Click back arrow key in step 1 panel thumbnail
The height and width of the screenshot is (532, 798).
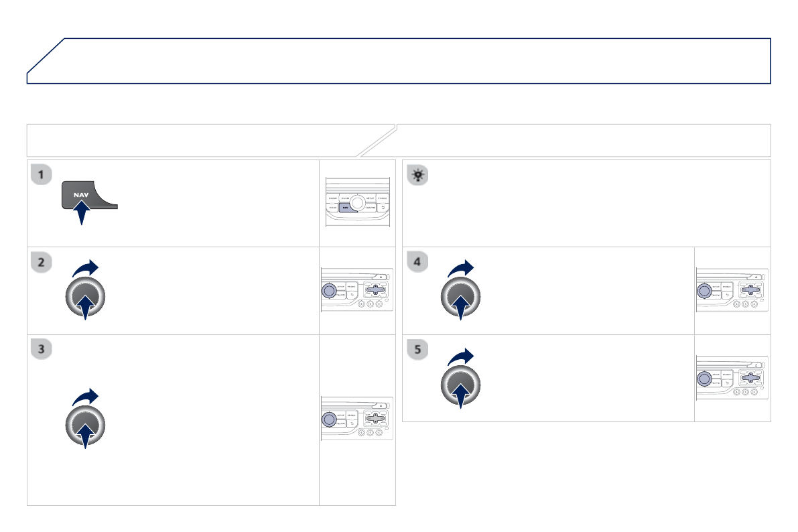[x=383, y=208]
